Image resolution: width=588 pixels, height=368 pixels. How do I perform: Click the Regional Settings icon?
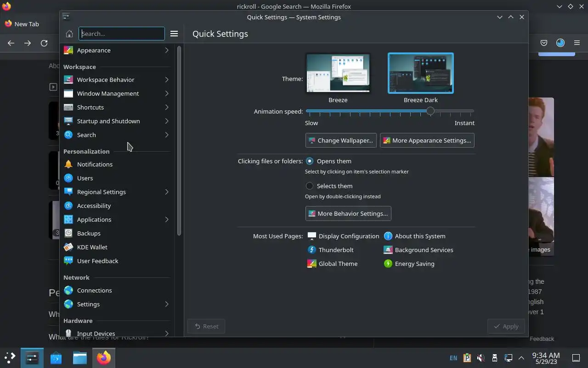pos(68,192)
